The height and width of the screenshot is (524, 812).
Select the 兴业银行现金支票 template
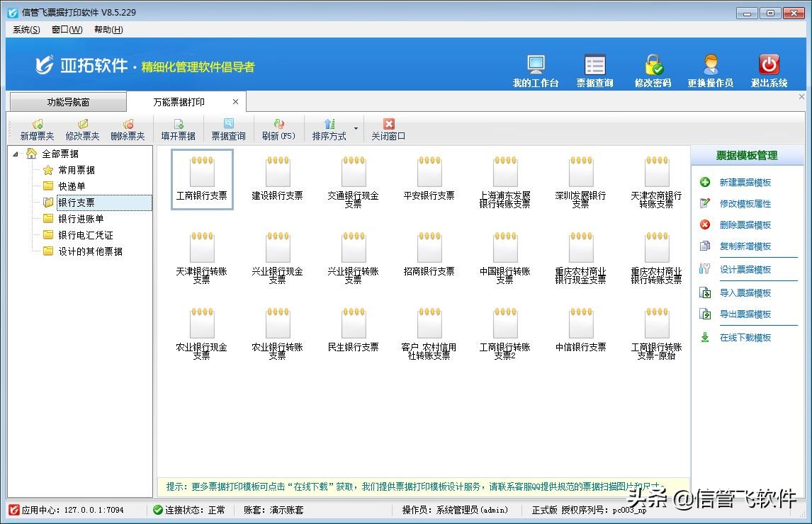pos(278,257)
